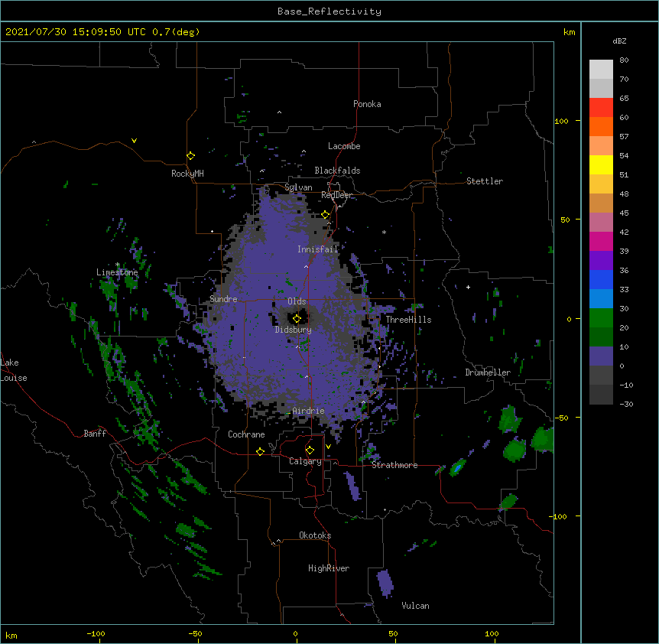Click the Ponoka town label
Viewport: 659px width, 644px height.
tap(367, 104)
